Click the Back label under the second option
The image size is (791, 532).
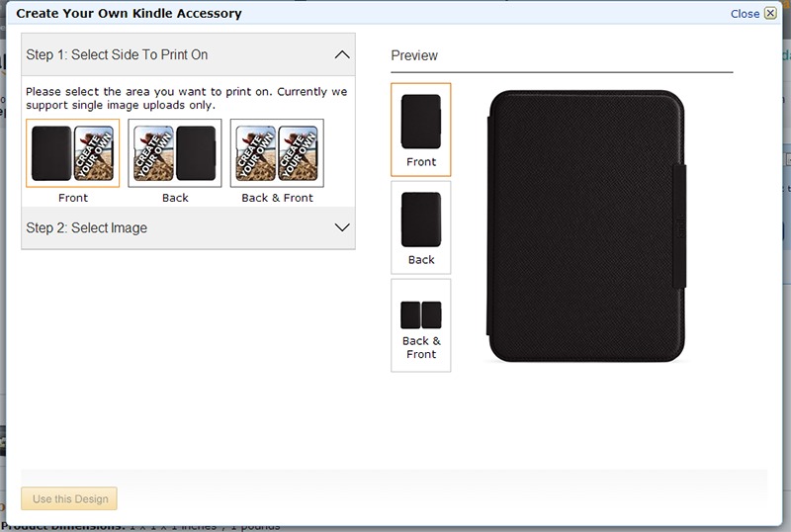coord(175,198)
